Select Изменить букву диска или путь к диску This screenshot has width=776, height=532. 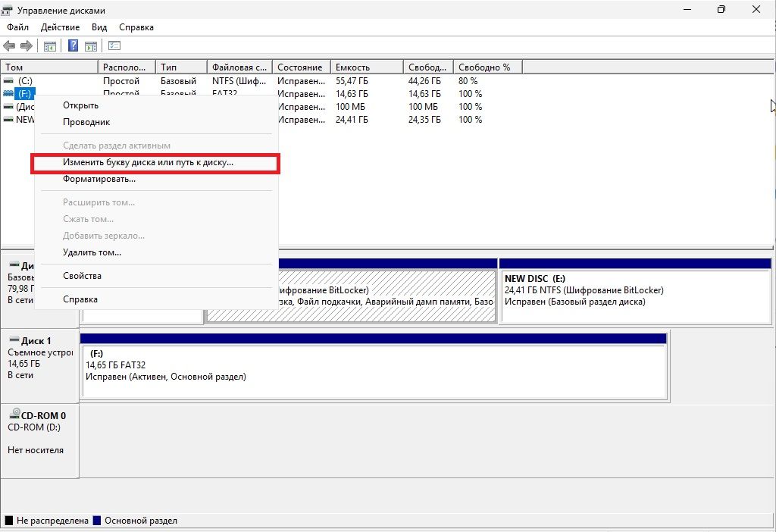(156, 162)
